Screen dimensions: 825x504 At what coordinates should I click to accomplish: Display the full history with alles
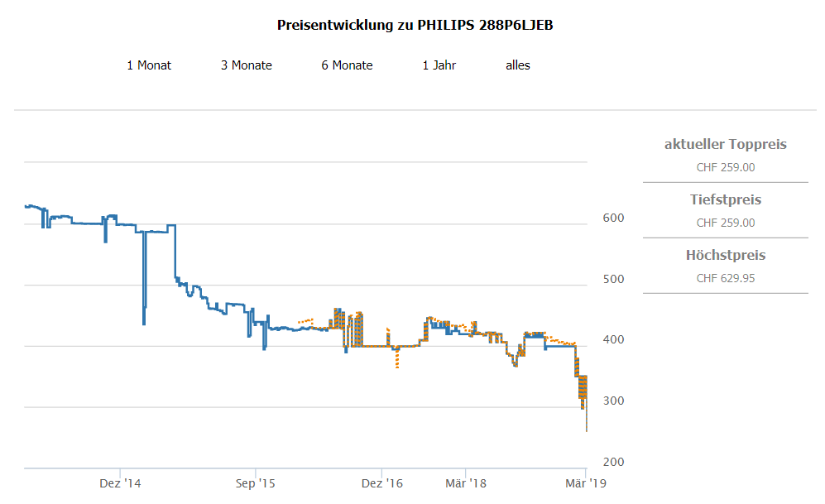pyautogui.click(x=518, y=65)
